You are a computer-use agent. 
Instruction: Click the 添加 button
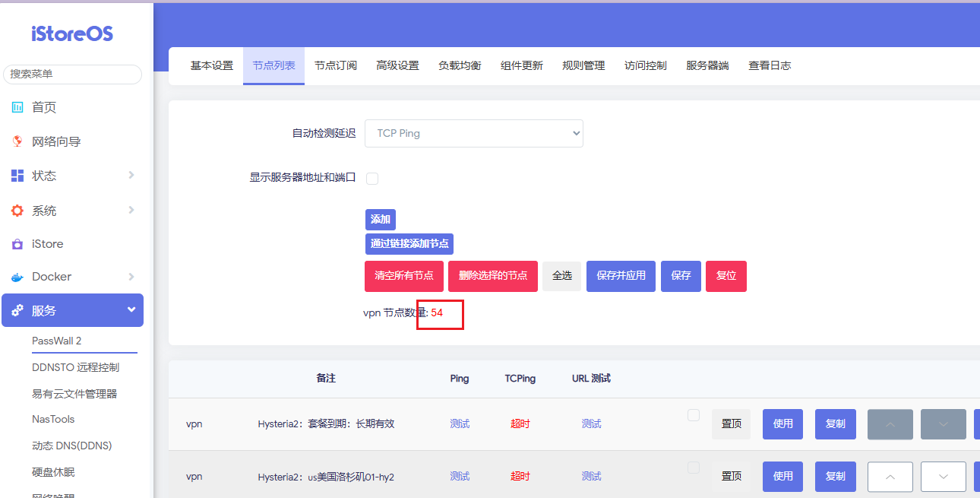[x=381, y=220]
